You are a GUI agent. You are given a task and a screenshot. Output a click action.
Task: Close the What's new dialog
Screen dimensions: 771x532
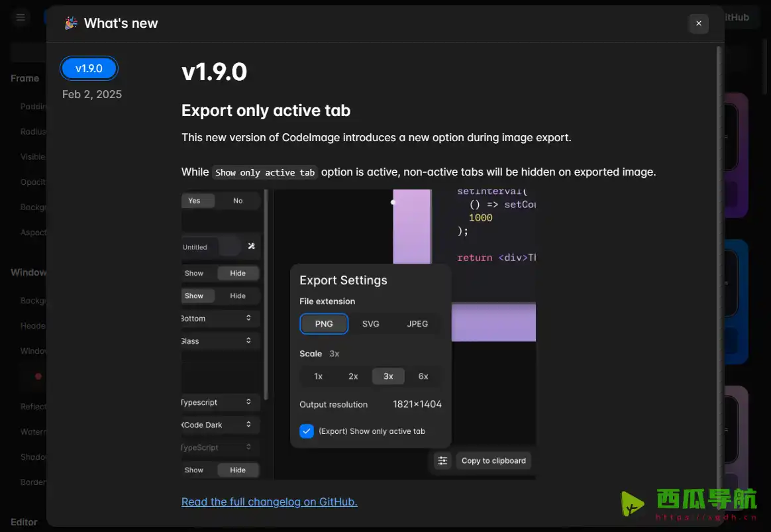pos(698,23)
